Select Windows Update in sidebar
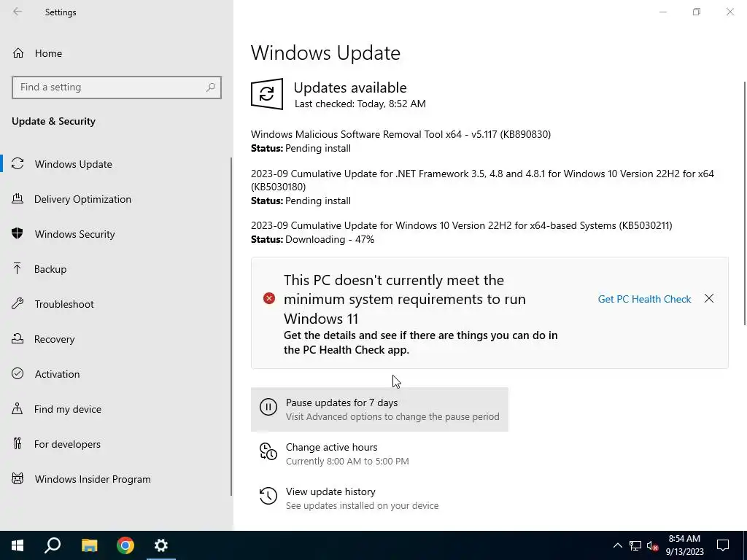This screenshot has width=747, height=560. [x=74, y=164]
